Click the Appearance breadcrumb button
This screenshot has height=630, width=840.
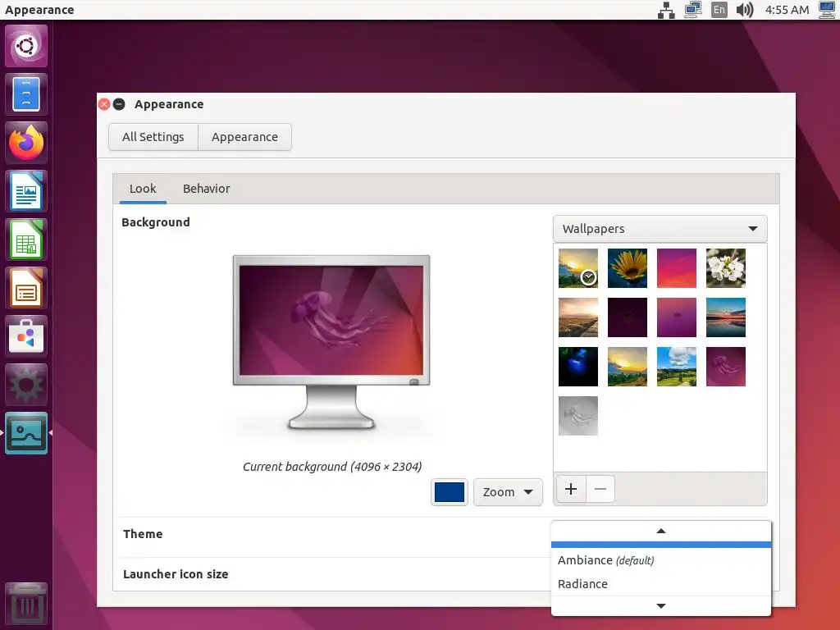pyautogui.click(x=244, y=137)
